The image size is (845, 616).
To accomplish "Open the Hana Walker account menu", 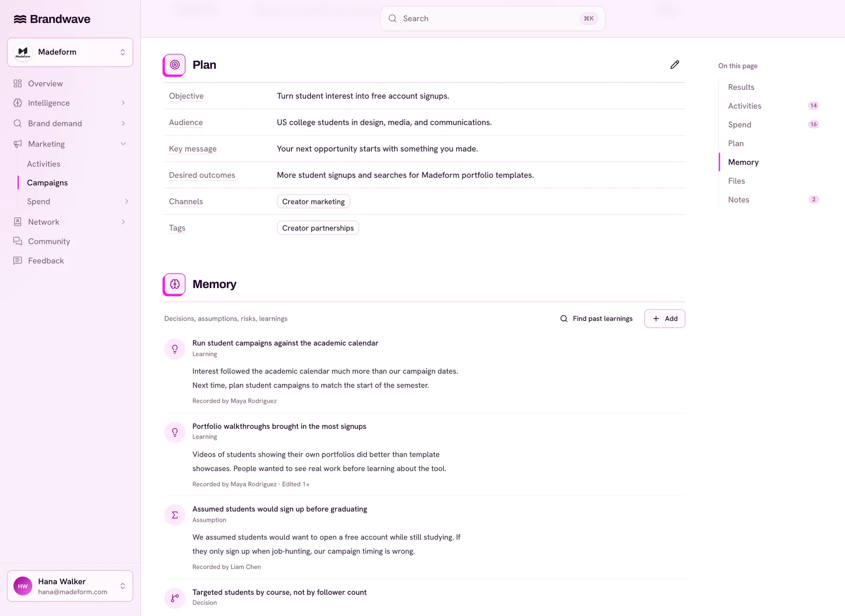I will pos(70,586).
